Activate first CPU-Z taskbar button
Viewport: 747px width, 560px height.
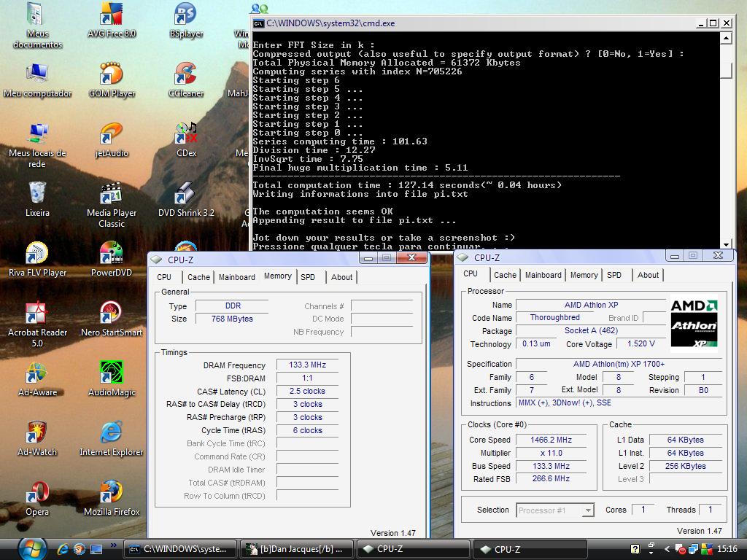pyautogui.click(x=414, y=549)
